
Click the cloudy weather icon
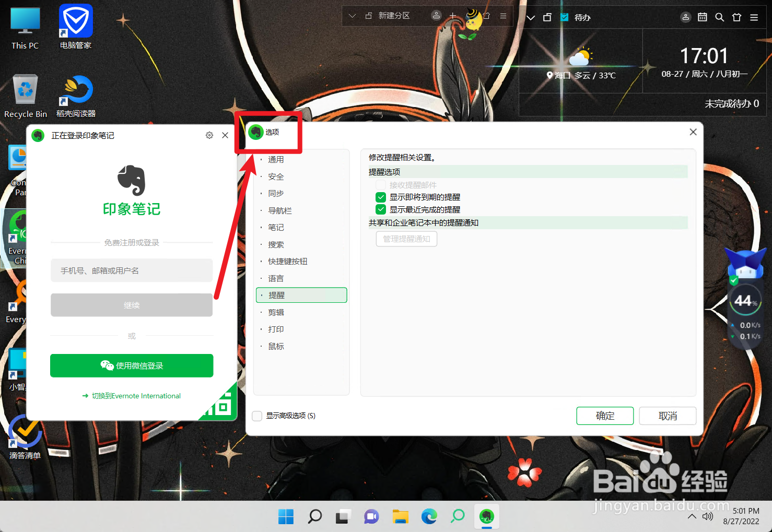(x=581, y=56)
